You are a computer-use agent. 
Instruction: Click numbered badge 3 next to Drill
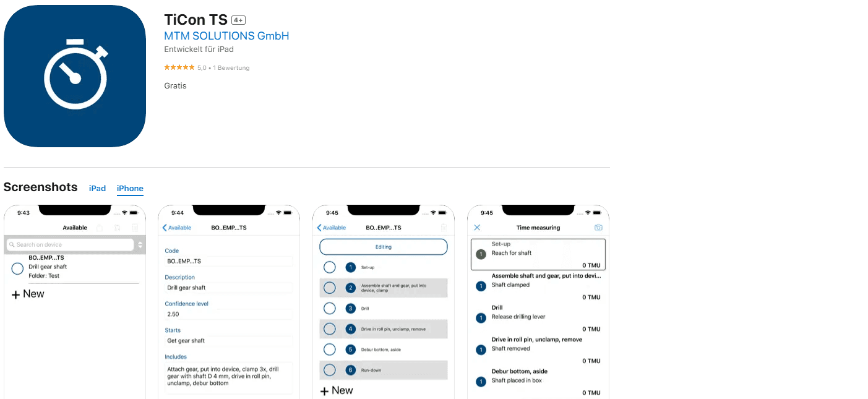351,308
